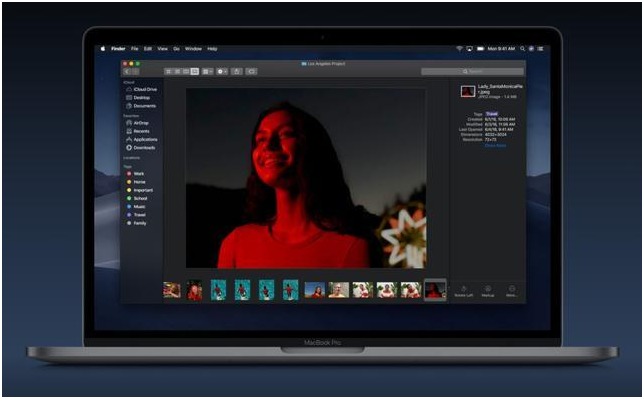644x399 pixels.
Task: Switch to column view
Action: pos(186,71)
